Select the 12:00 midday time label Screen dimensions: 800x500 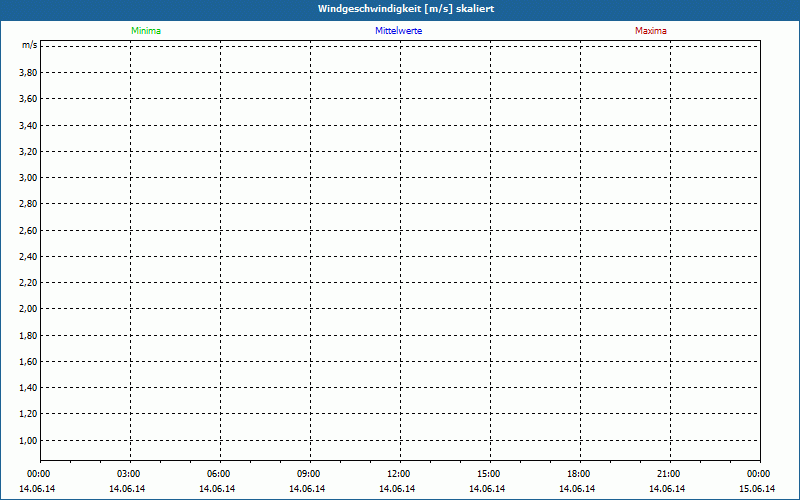click(x=399, y=474)
